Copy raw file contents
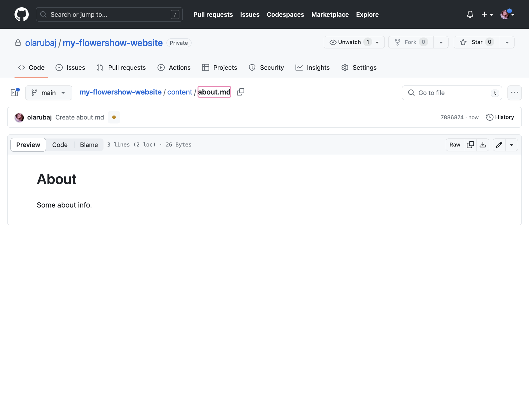This screenshot has width=529, height=420. (470, 145)
